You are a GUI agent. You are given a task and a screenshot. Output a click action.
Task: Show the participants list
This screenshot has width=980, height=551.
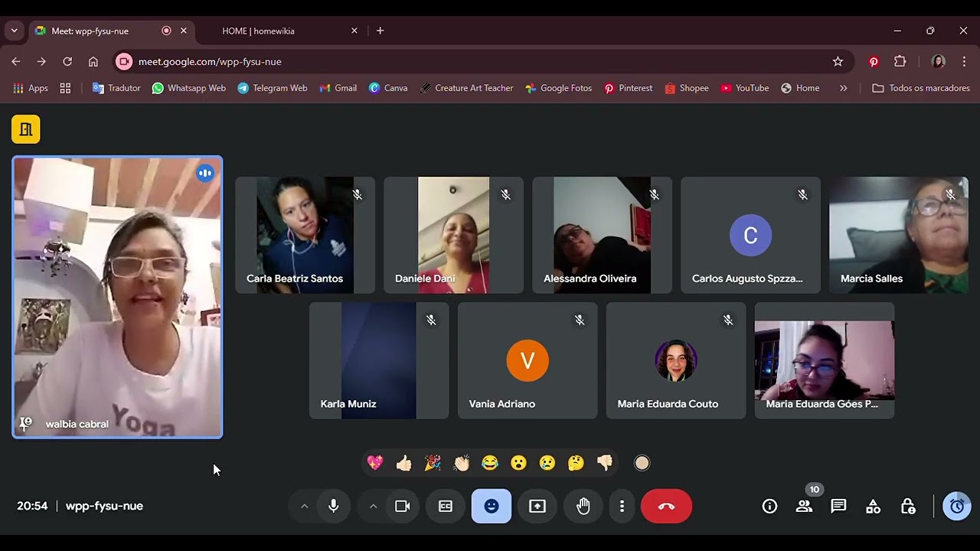tap(804, 506)
